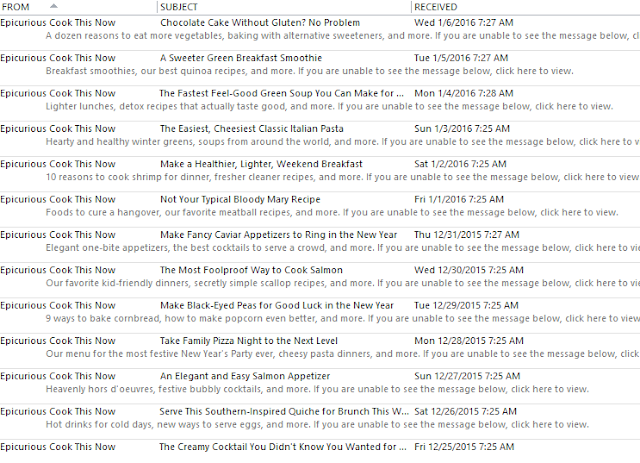Select sender Epicurious Cook This Now on 1/6/2016 row
Viewport: 640px width, 463px height.
click(x=58, y=23)
